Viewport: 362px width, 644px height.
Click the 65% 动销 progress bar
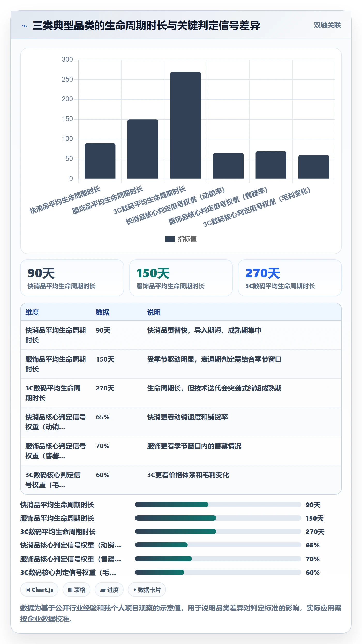(x=218, y=545)
